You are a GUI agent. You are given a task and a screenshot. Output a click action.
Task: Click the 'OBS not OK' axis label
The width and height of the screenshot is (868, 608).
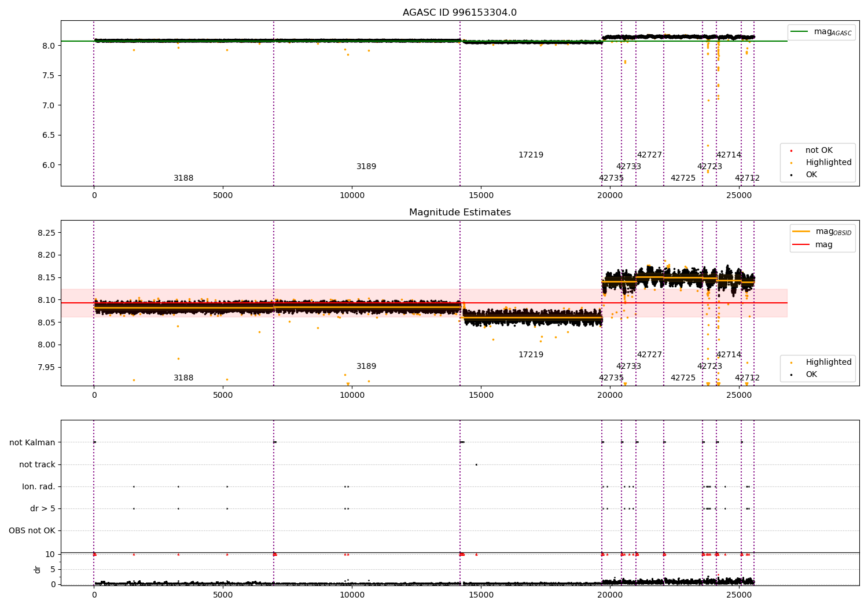click(x=32, y=531)
